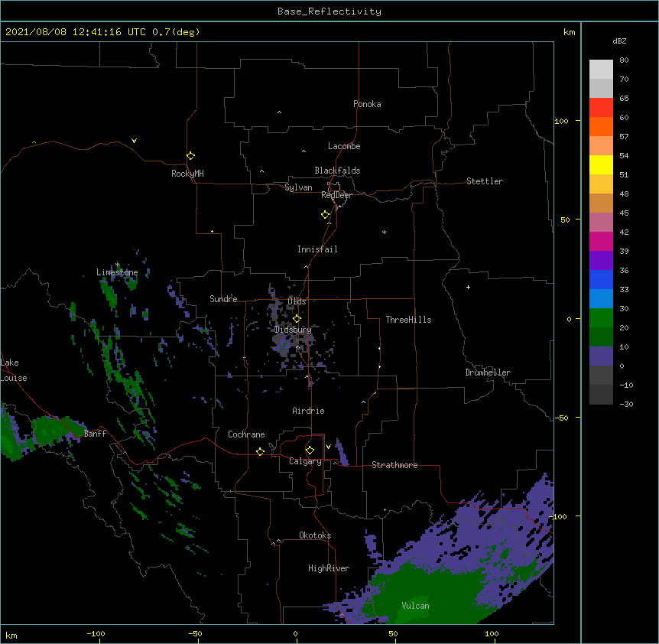Select the Airdrie city label
This screenshot has width=659, height=644.
[309, 411]
